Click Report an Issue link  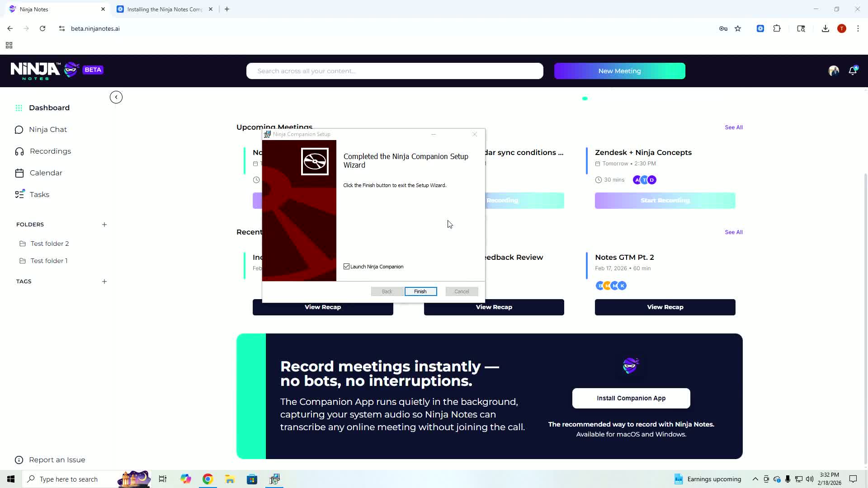(57, 460)
